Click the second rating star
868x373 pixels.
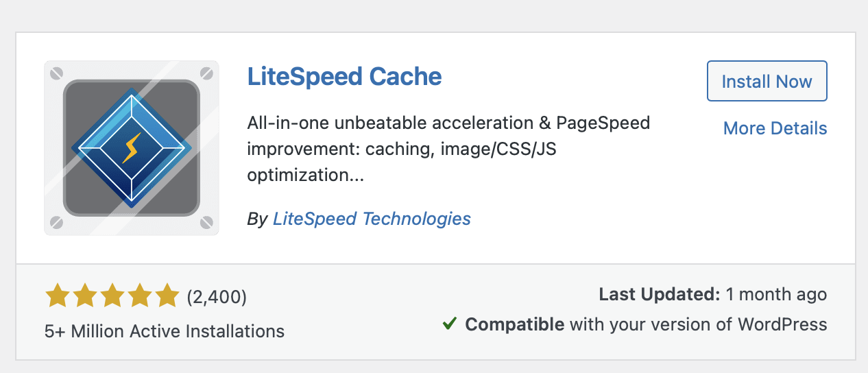[x=84, y=297]
